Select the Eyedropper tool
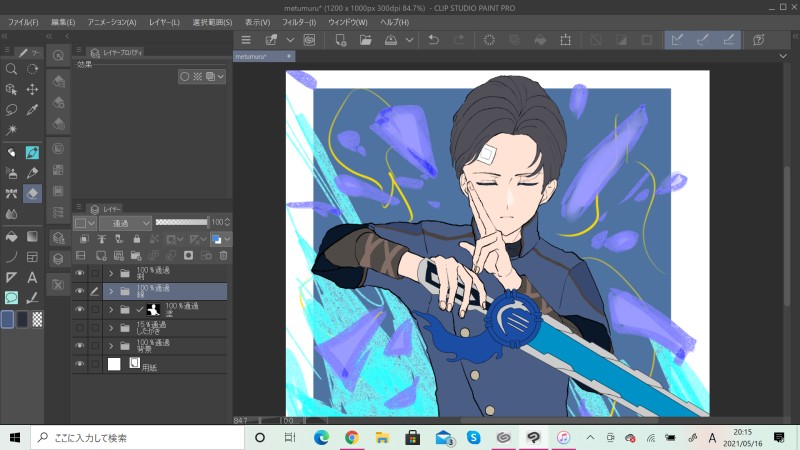 tap(32, 110)
